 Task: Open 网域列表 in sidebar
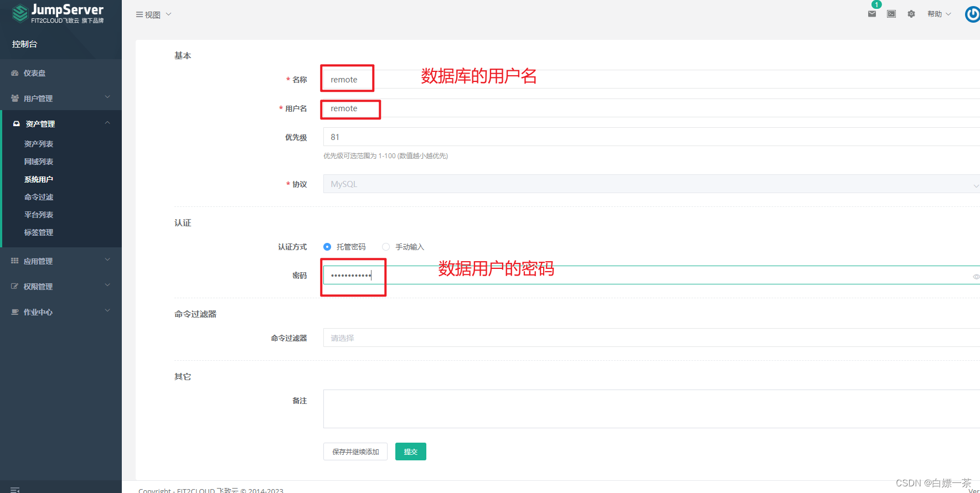(39, 162)
